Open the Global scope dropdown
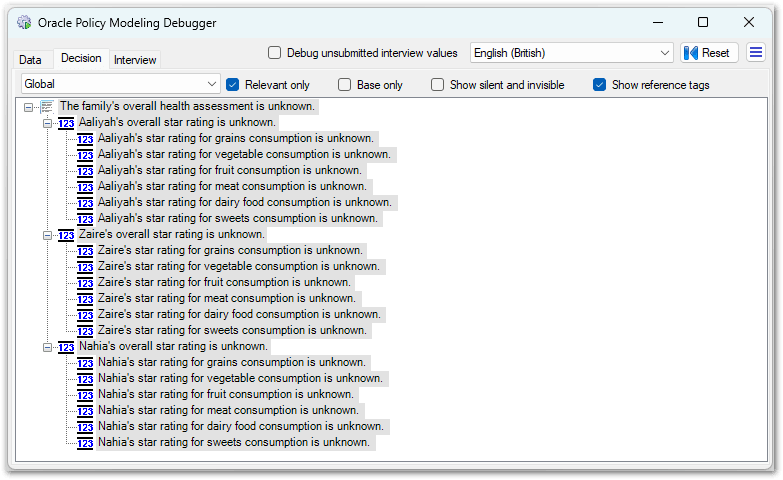Viewport: 783px width, 480px height. point(120,84)
